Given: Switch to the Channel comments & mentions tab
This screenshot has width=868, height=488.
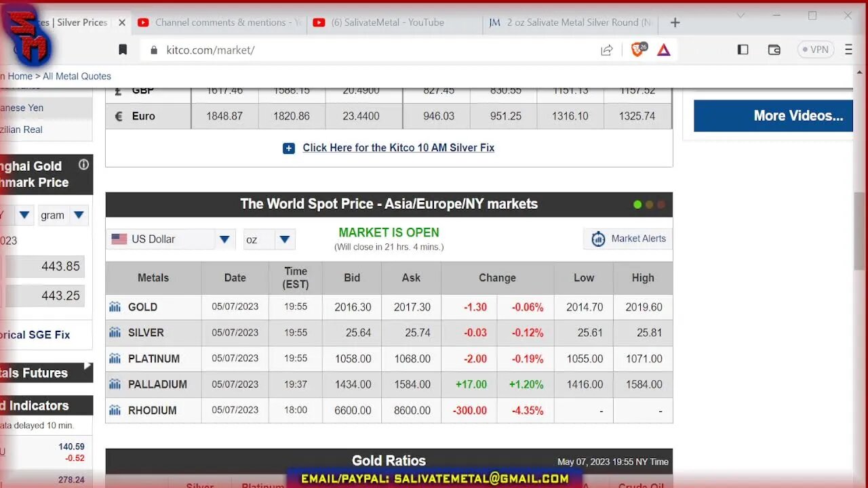Looking at the screenshot, I should [221, 22].
